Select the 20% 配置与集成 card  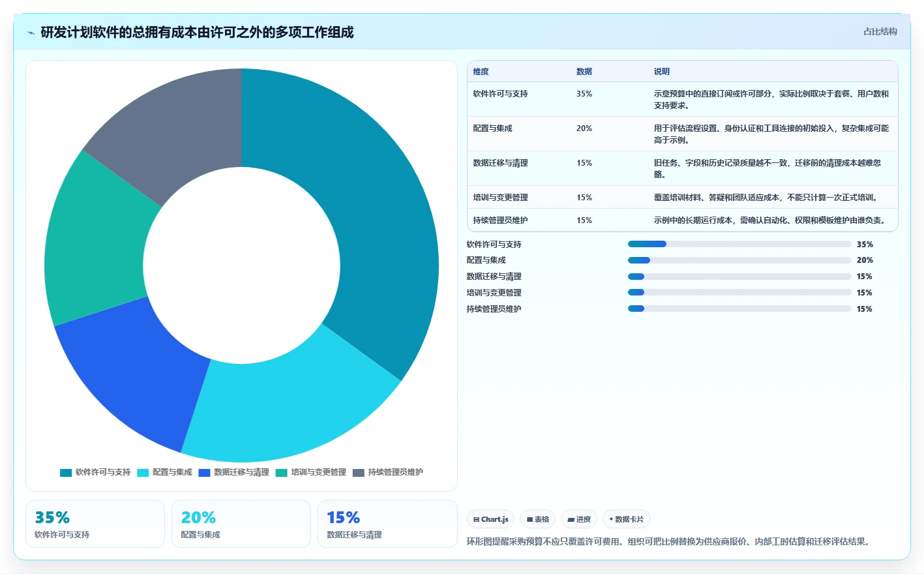click(x=241, y=524)
